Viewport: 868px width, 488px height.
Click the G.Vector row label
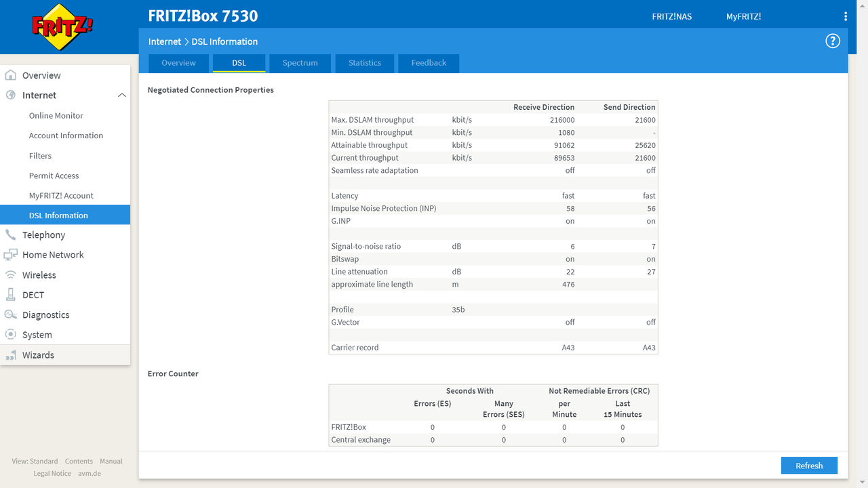346,323
